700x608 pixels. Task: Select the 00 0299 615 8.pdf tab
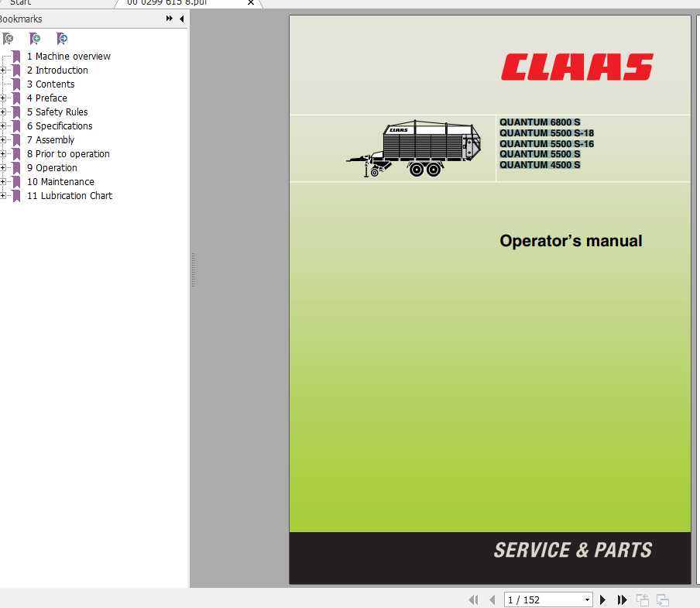pyautogui.click(x=166, y=3)
